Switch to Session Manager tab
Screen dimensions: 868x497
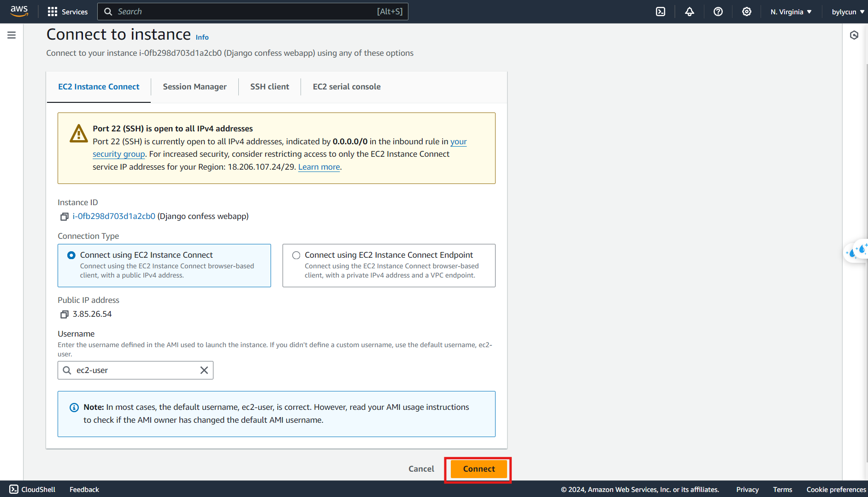(x=195, y=87)
